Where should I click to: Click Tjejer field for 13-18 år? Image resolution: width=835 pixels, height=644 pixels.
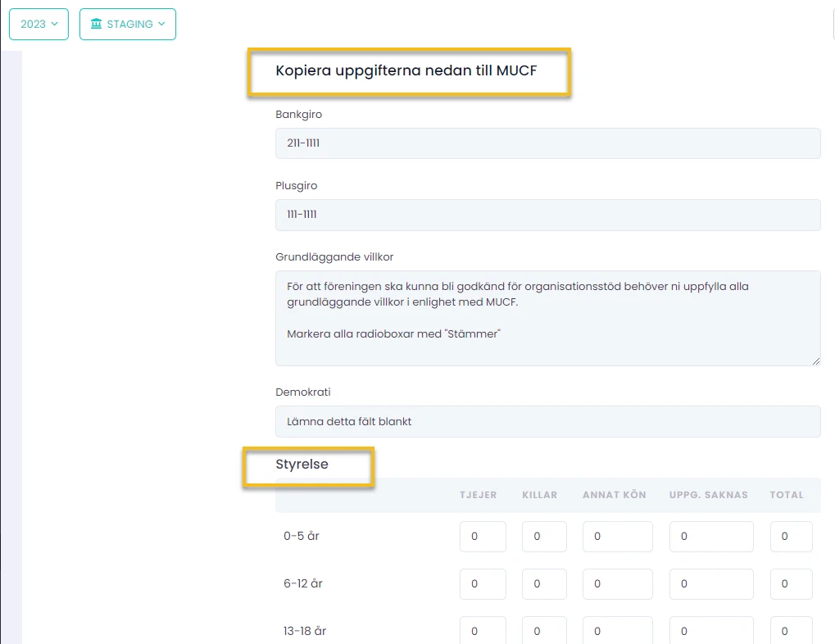tap(483, 630)
